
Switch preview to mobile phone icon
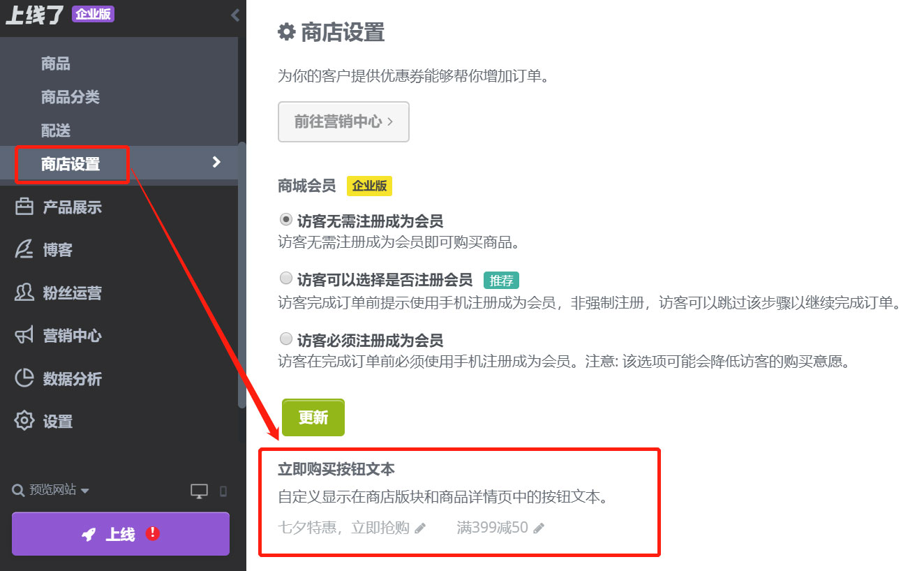pyautogui.click(x=223, y=491)
